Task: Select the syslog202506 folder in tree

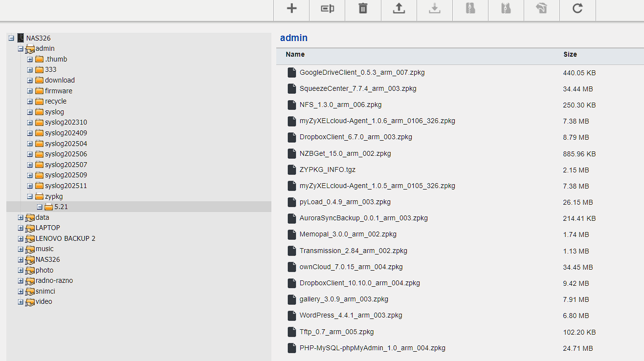Action: 66,154
